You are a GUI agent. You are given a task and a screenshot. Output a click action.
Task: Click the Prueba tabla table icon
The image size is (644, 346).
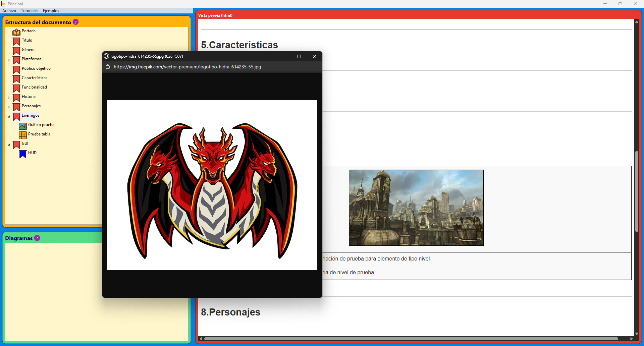point(22,135)
